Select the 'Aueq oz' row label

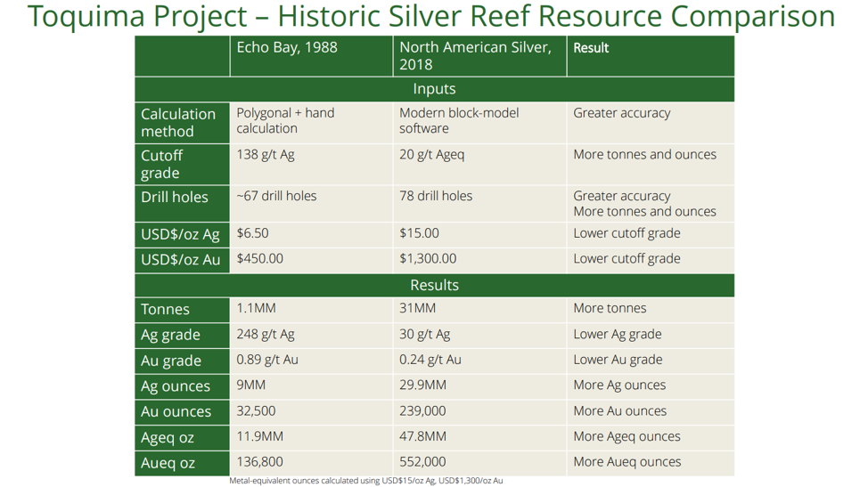pos(182,463)
